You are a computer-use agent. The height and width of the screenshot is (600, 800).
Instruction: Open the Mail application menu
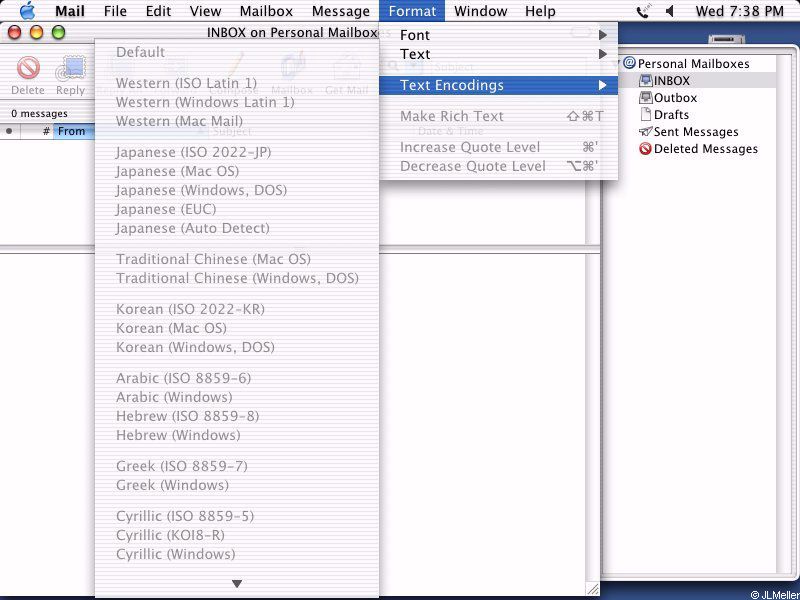point(69,11)
